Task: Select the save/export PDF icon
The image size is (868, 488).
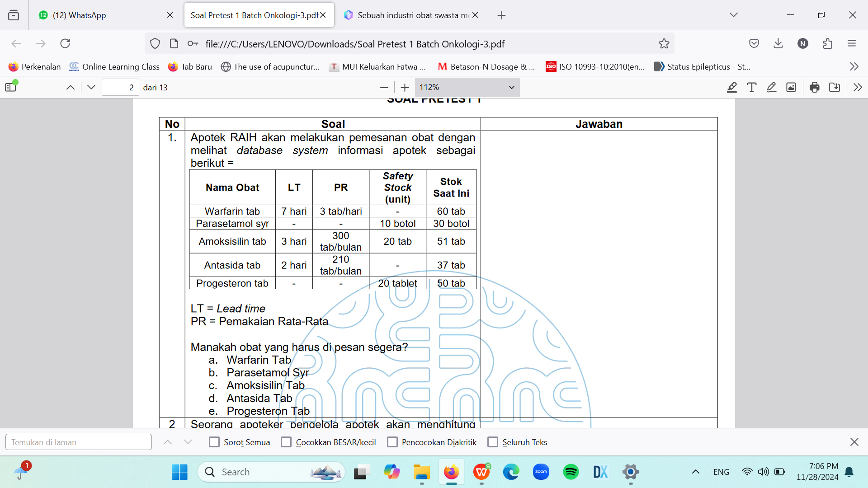Action: point(835,87)
